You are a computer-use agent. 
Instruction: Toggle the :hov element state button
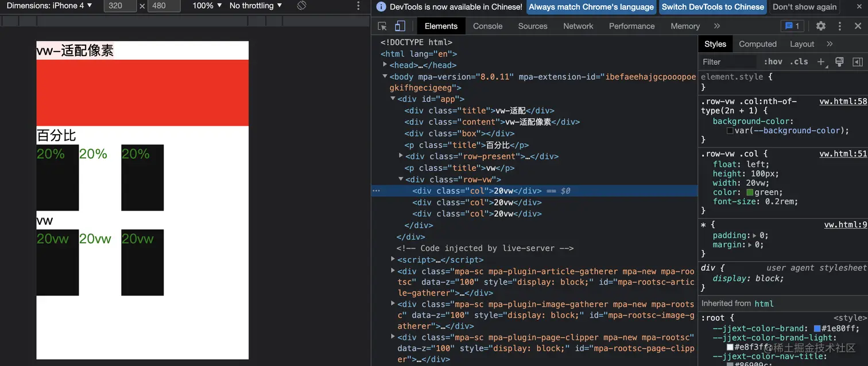[x=773, y=61]
